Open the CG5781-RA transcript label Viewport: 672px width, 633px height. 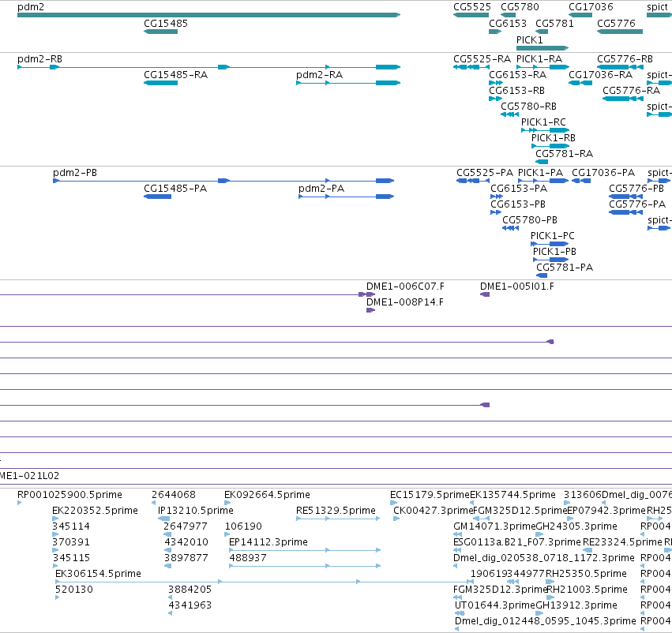[x=564, y=154]
